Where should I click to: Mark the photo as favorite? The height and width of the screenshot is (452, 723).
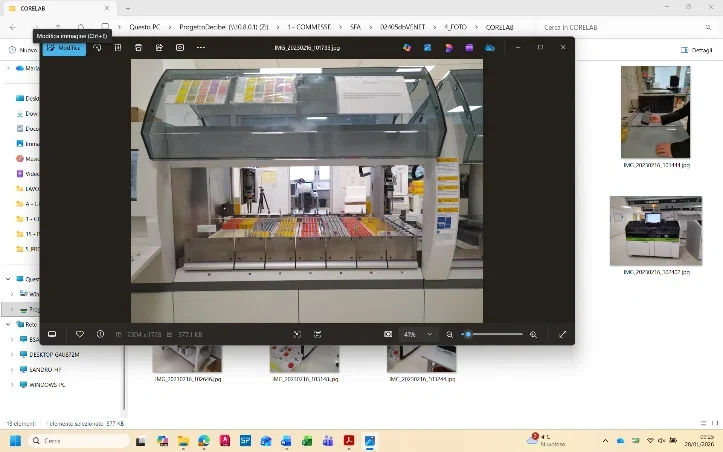(80, 334)
